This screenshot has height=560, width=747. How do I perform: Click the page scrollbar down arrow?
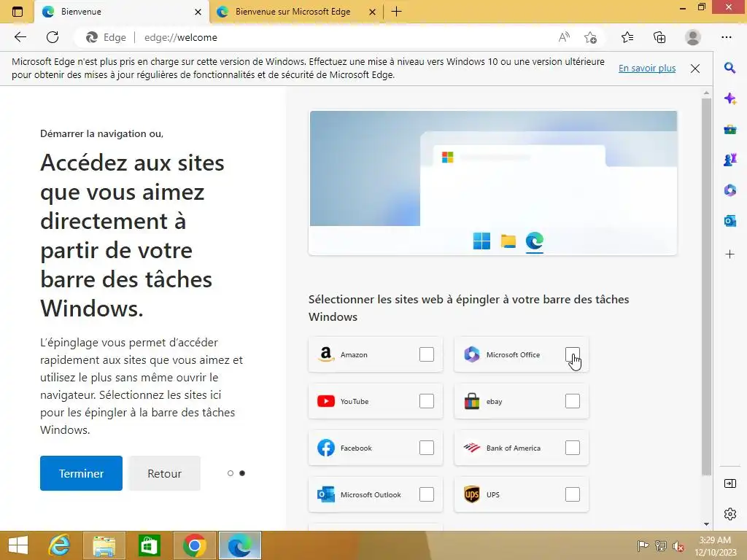[x=706, y=524]
